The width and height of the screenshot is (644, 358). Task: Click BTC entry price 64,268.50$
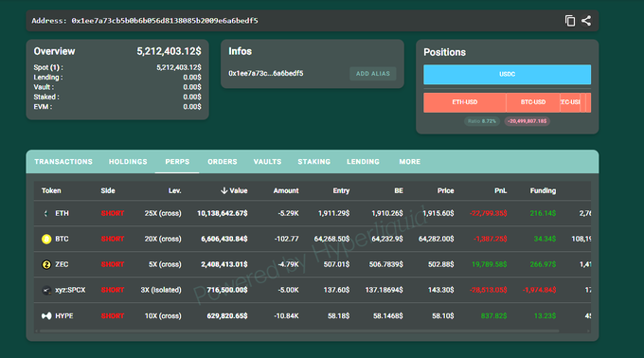pyautogui.click(x=331, y=239)
